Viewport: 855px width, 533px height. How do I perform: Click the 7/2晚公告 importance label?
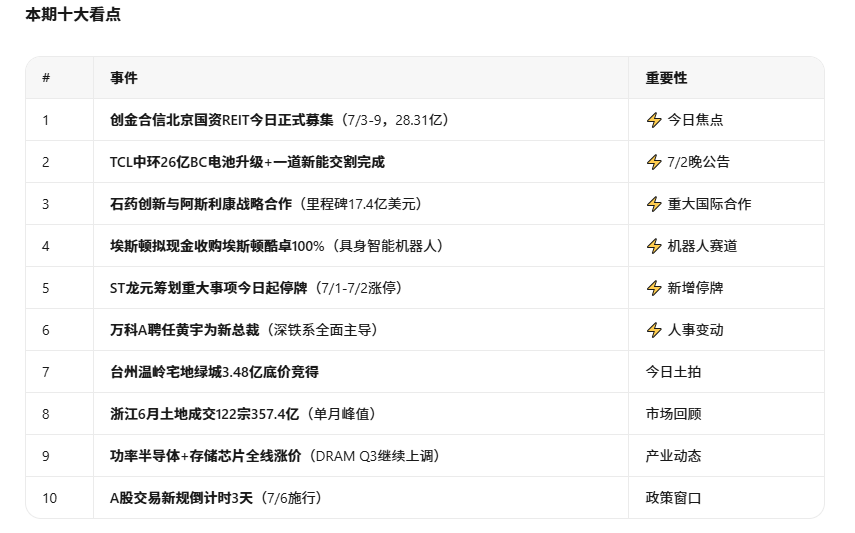coord(699,162)
